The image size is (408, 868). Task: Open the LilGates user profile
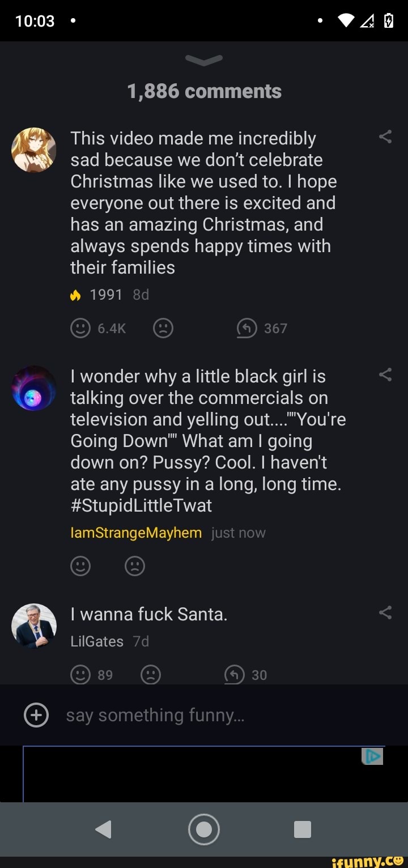pos(97,641)
